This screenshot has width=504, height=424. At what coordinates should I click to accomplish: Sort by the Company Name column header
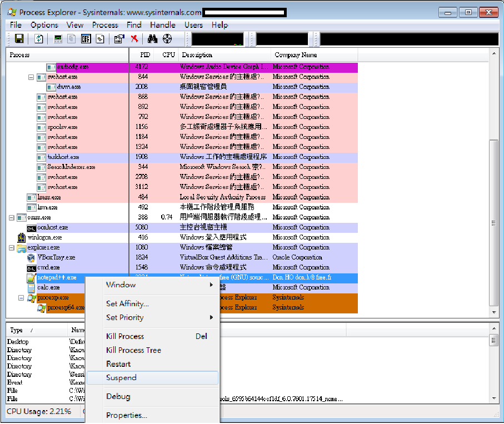(315, 55)
